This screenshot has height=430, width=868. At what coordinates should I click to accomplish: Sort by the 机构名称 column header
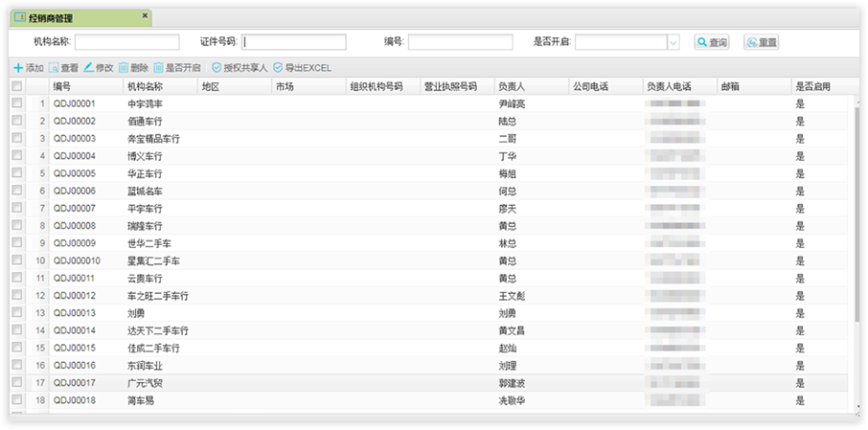(x=145, y=86)
